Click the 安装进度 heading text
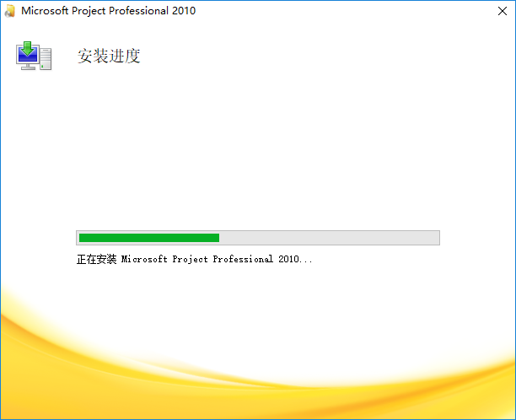The height and width of the screenshot is (420, 516). click(109, 56)
